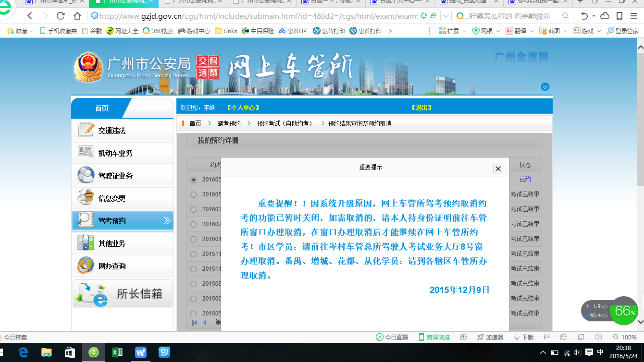Viewport: 644px width, 362px height.
Task: Open 其他业务 sidebar item
Action: [x=123, y=243]
